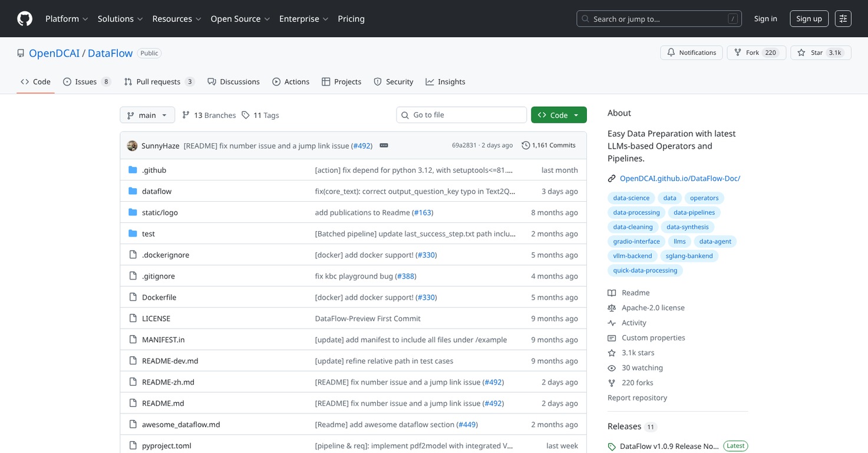The height and width of the screenshot is (453, 868).
Task: Open the main branch dropdown
Action: point(147,114)
